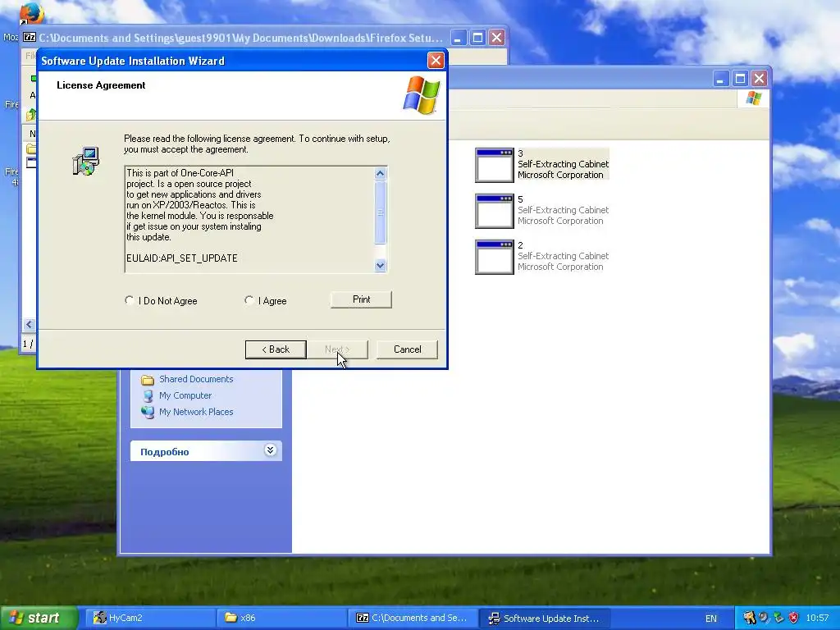The width and height of the screenshot is (840, 630).
Task: Click the setup CD computer icon in wizard
Action: coord(85,162)
